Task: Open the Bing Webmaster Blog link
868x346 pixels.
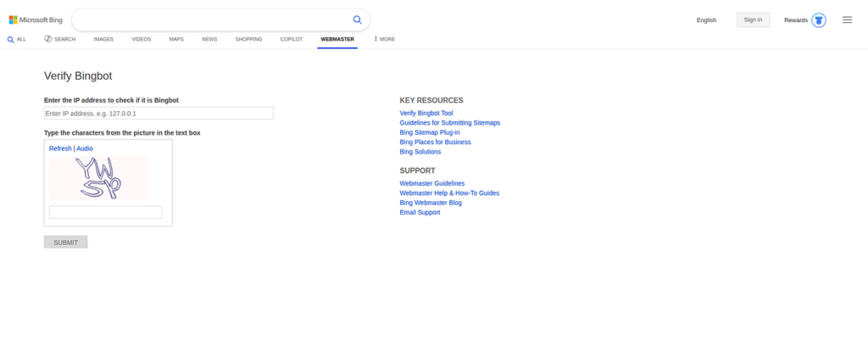Action: 431,203
